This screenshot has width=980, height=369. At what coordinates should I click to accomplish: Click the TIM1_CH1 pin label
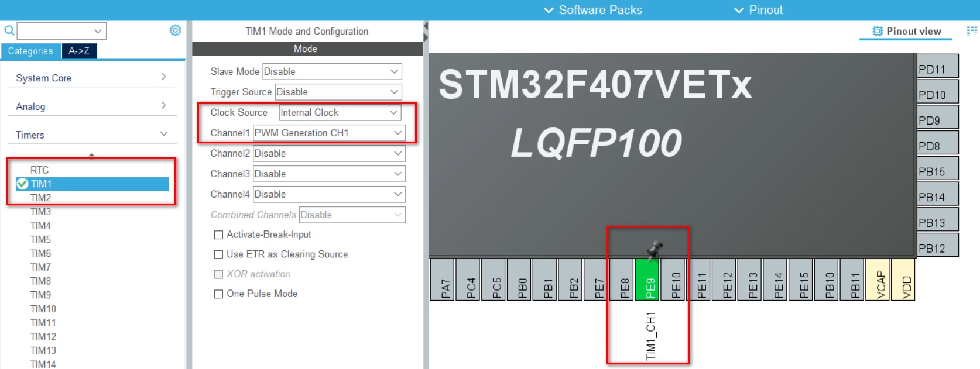pyautogui.click(x=650, y=336)
